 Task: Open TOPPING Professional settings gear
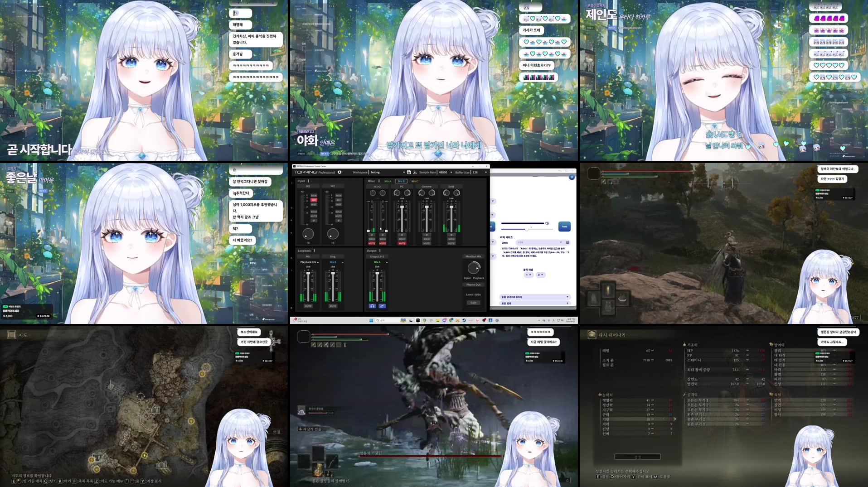(x=339, y=172)
